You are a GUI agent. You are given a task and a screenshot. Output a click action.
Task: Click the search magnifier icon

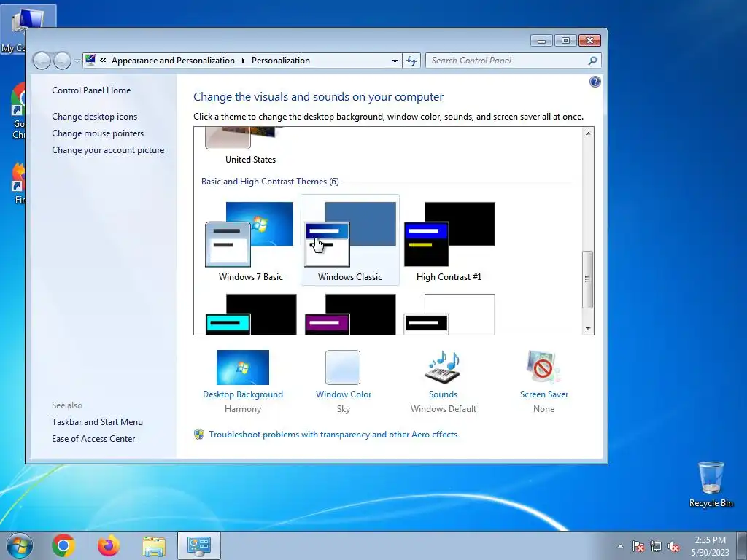click(x=592, y=61)
